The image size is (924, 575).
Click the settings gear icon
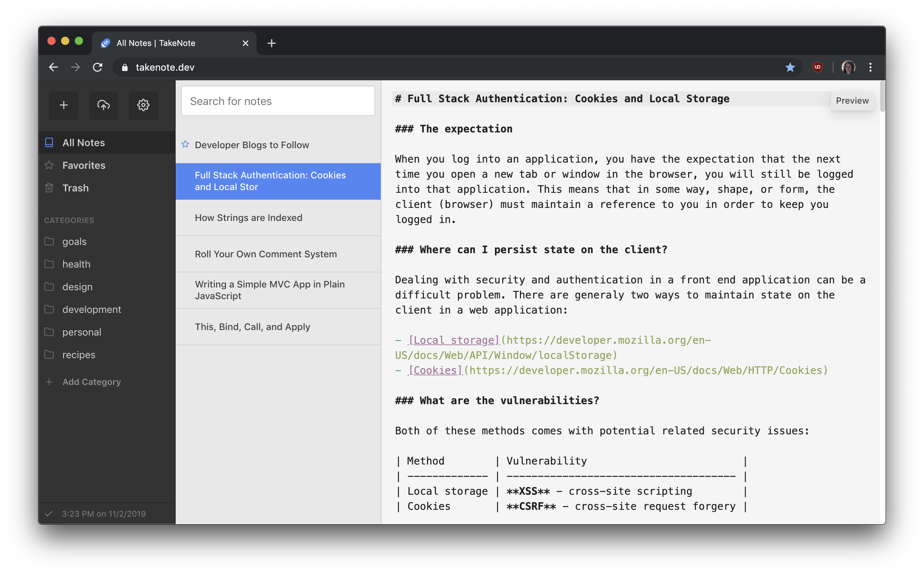click(142, 105)
